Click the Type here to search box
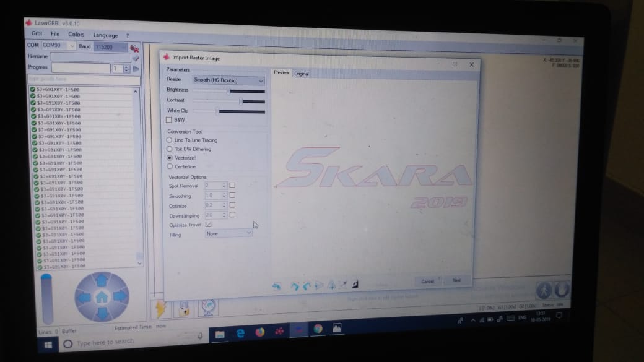This screenshot has width=644, height=362. point(134,342)
